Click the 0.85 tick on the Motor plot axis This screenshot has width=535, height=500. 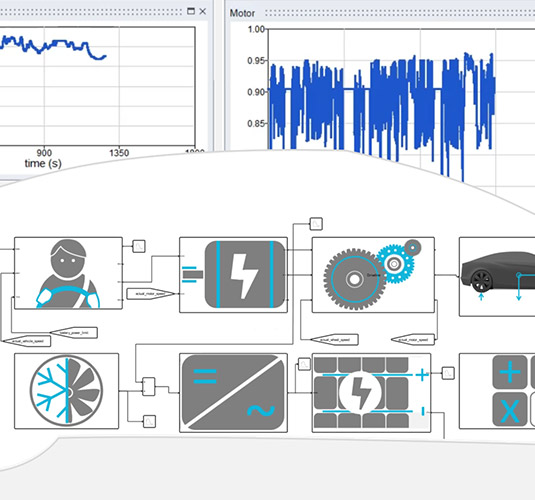pos(256,124)
